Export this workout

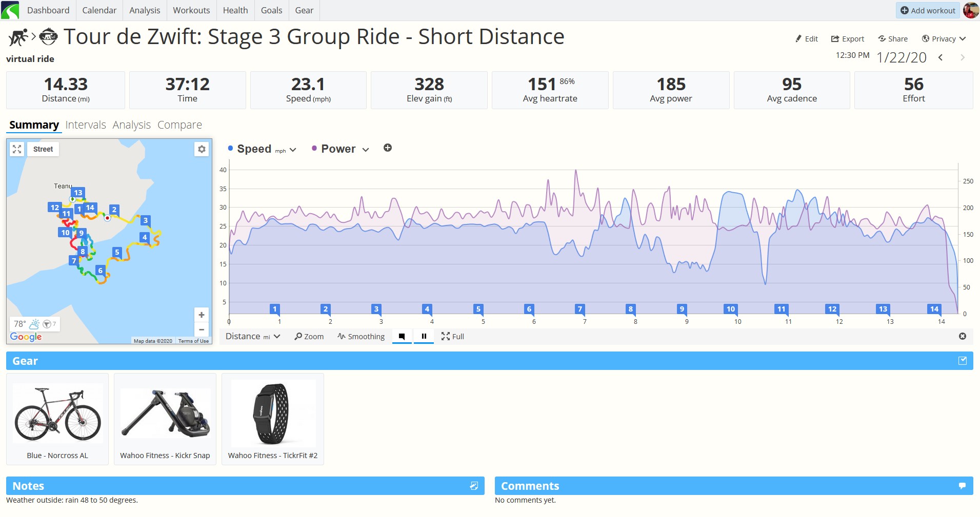pos(848,39)
